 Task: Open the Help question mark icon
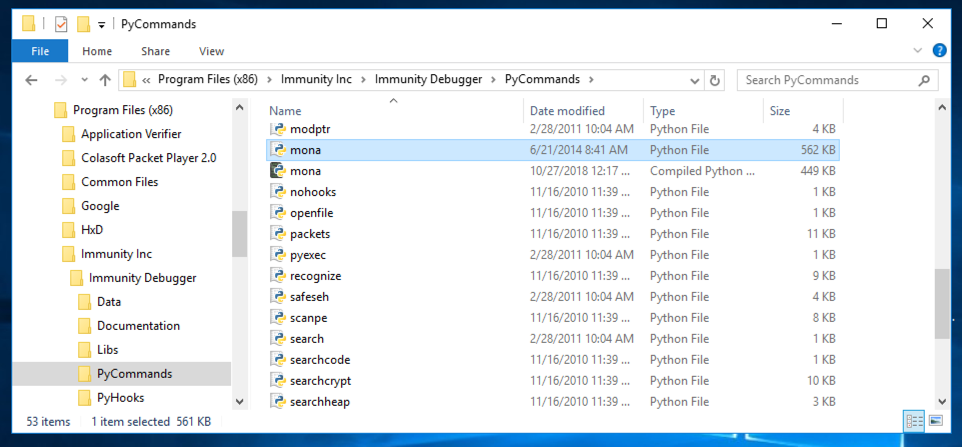[939, 51]
